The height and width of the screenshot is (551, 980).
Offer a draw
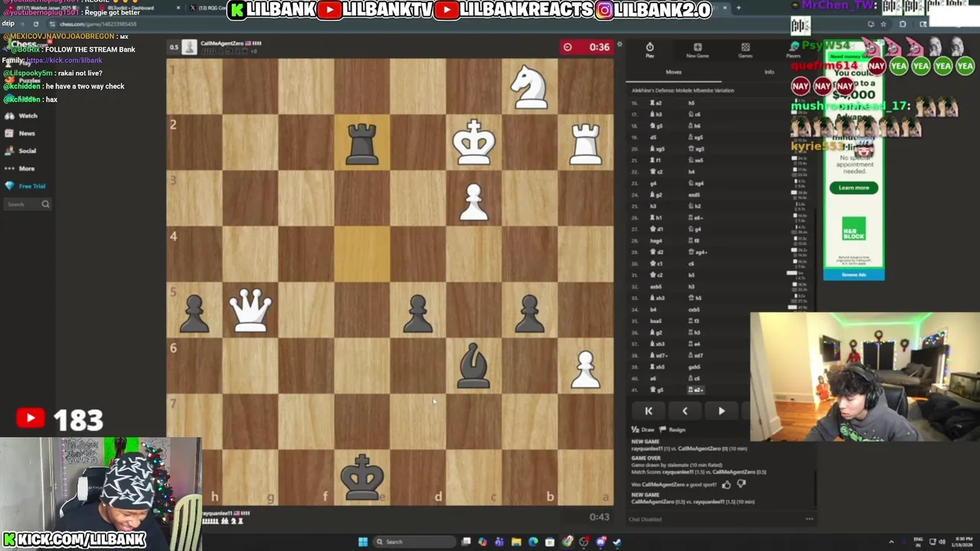[x=643, y=430]
